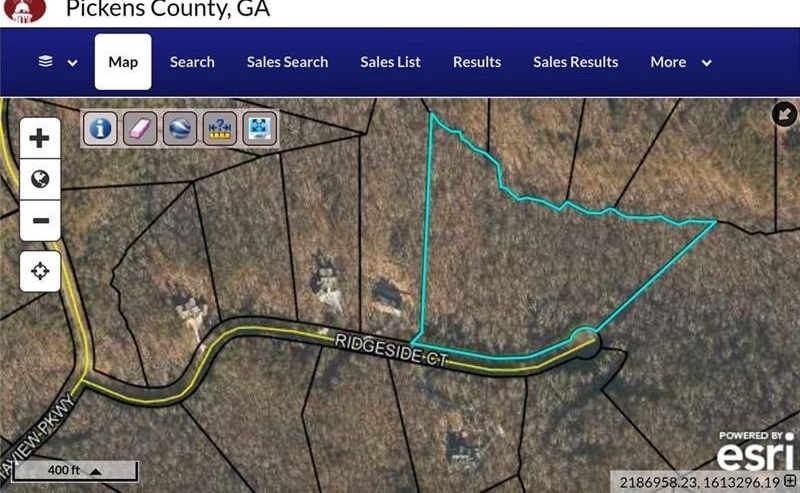The width and height of the screenshot is (800, 493).
Task: Open the Sales Search tab
Action: tap(287, 62)
